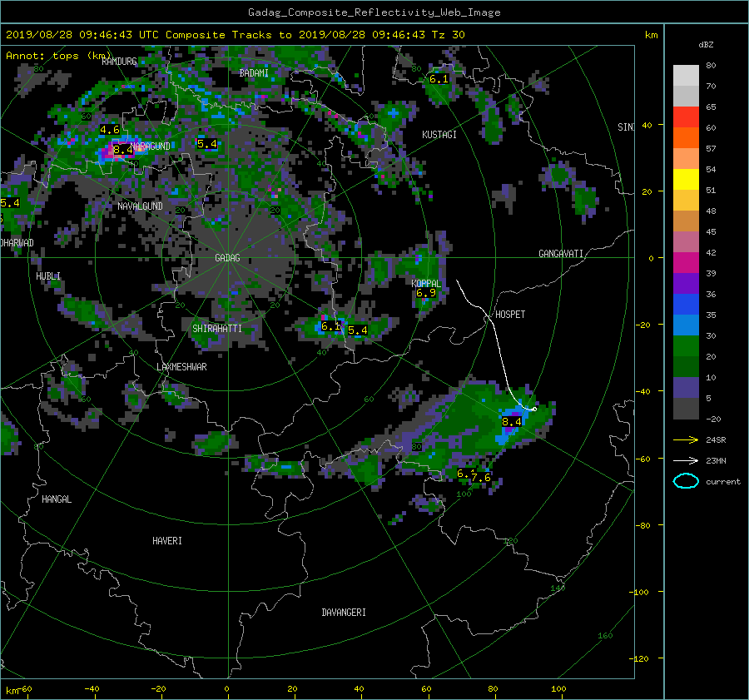Click the Gadag_Composite_Reflectivity_Web_Image title
Screen dimensions: 749x700
(374, 12)
